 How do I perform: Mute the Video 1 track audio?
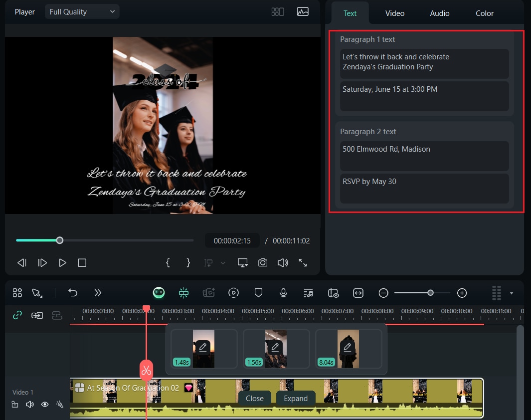click(x=30, y=405)
